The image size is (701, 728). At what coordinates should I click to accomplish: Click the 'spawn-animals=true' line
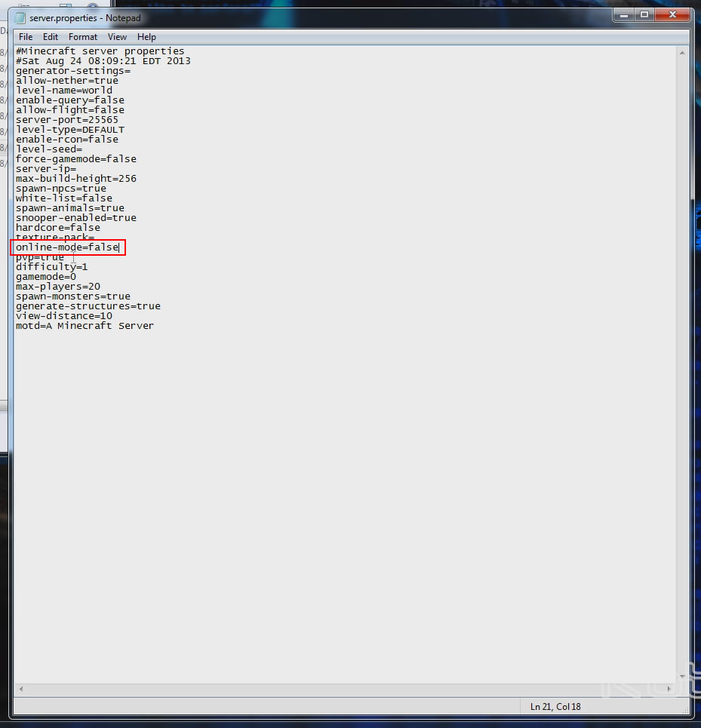tap(70, 207)
